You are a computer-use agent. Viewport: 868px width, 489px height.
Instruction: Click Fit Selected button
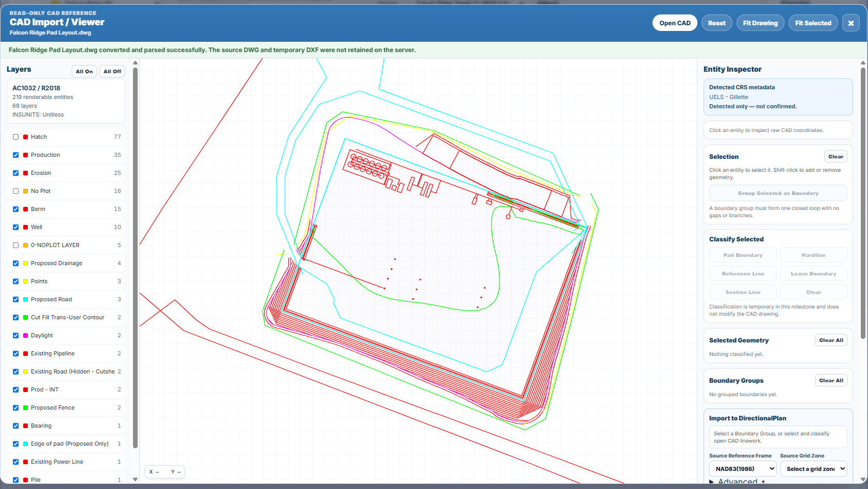coord(813,23)
